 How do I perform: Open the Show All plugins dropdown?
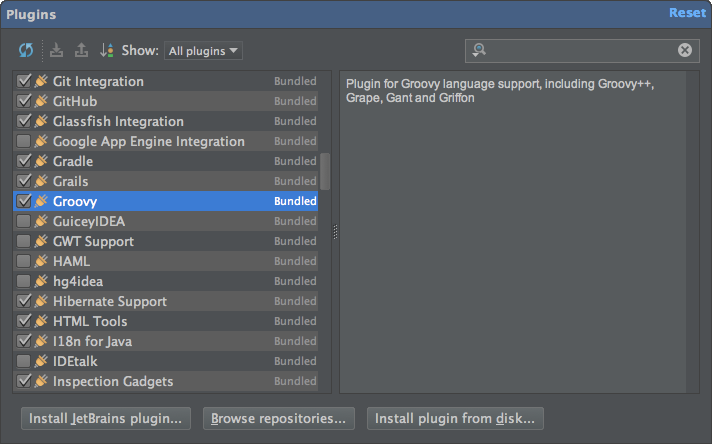(x=203, y=51)
